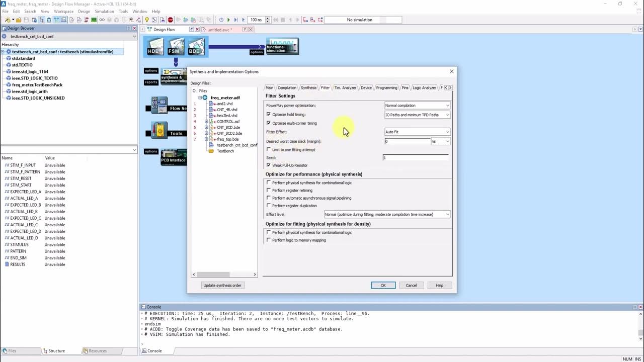
Task: Enable Limit to one fitting attempt
Action: pos(268,149)
